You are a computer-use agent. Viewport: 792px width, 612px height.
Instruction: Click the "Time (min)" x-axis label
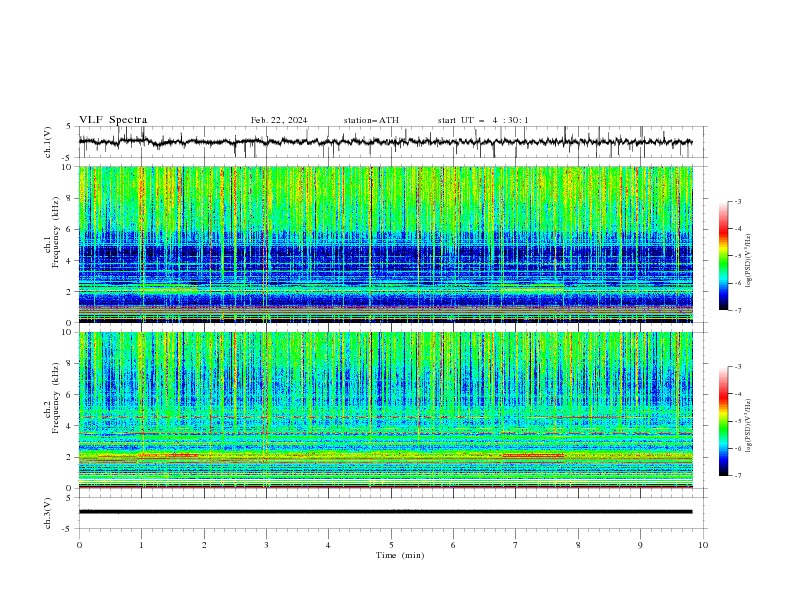400,555
